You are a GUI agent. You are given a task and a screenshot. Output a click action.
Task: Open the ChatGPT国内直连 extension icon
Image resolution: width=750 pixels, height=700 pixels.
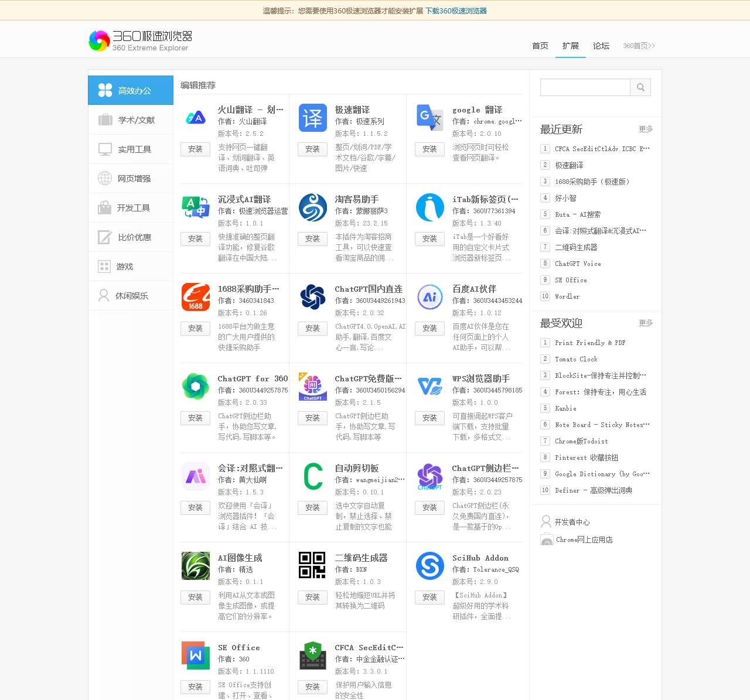pos(313,297)
